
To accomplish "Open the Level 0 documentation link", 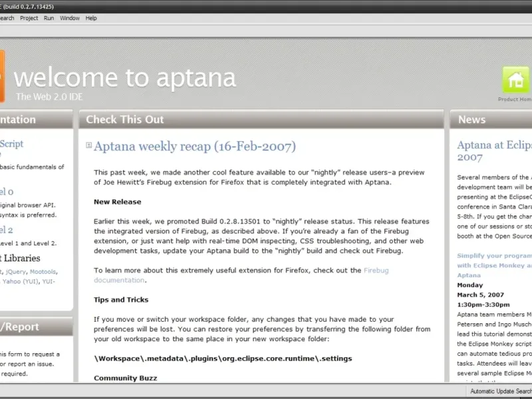I will tap(7, 192).
